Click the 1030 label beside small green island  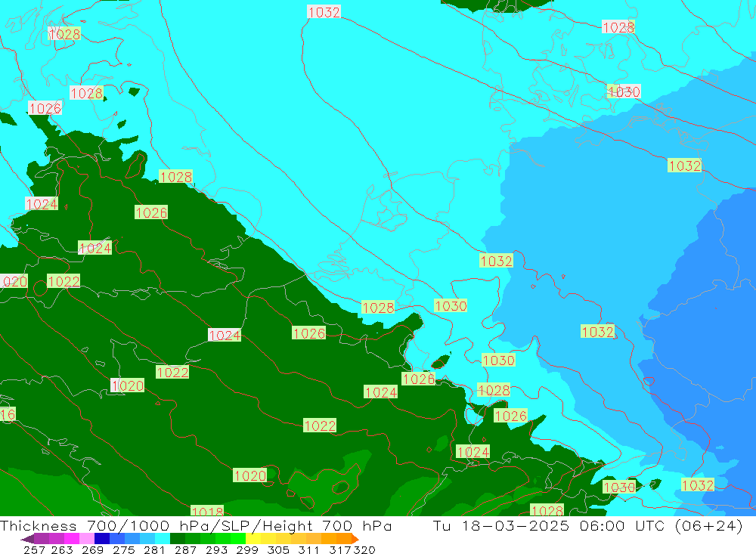coord(619,487)
